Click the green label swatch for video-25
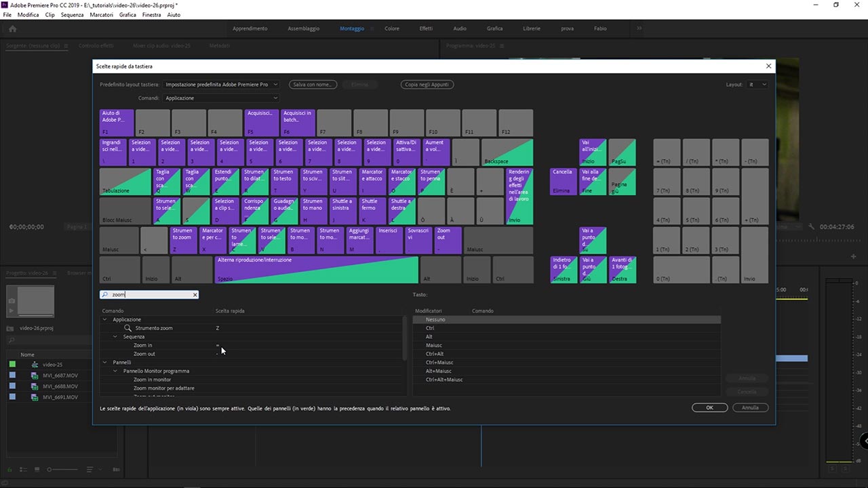Image resolution: width=868 pixels, height=488 pixels. (x=12, y=365)
